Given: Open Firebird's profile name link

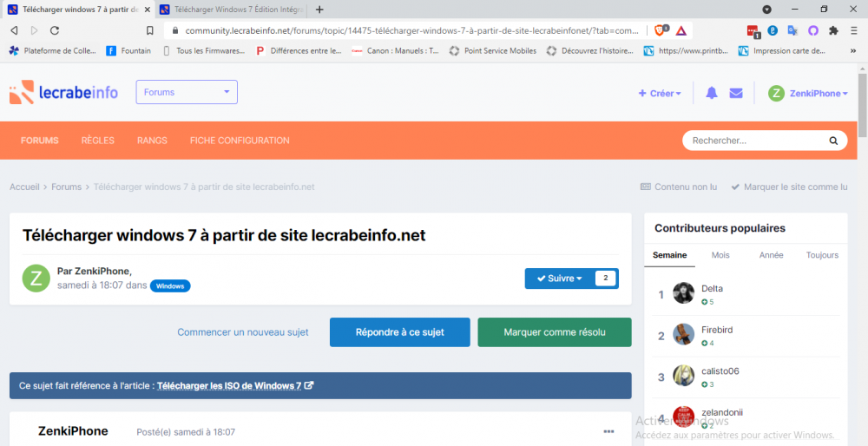Looking at the screenshot, I should [x=717, y=330].
